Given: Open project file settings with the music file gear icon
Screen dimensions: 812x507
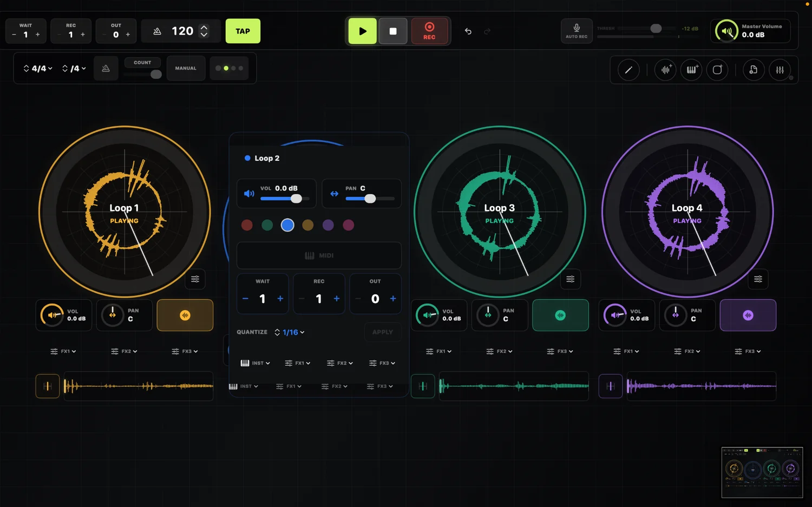Looking at the screenshot, I should point(754,70).
